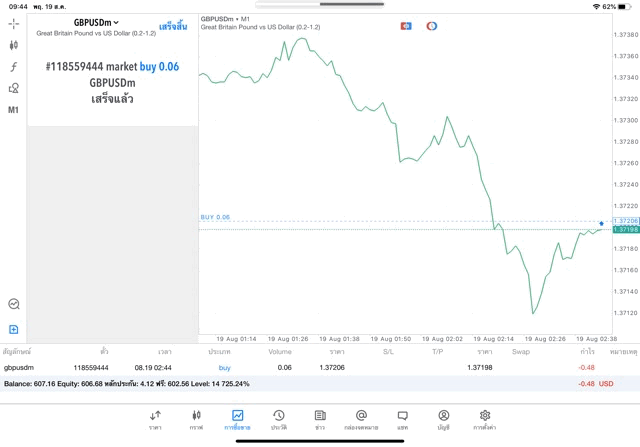Open the News tab with newspaper icon
This screenshot has width=640, height=447.
click(320, 420)
